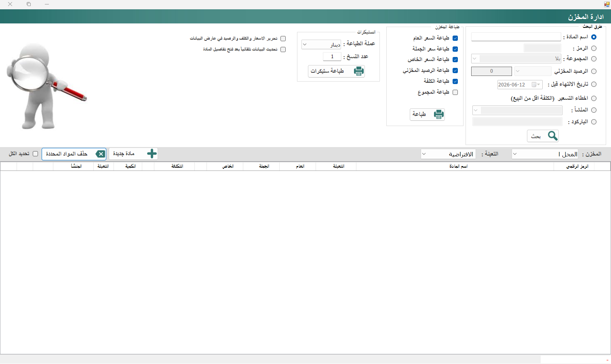Click the طباعة ستيكرات button

[336, 71]
